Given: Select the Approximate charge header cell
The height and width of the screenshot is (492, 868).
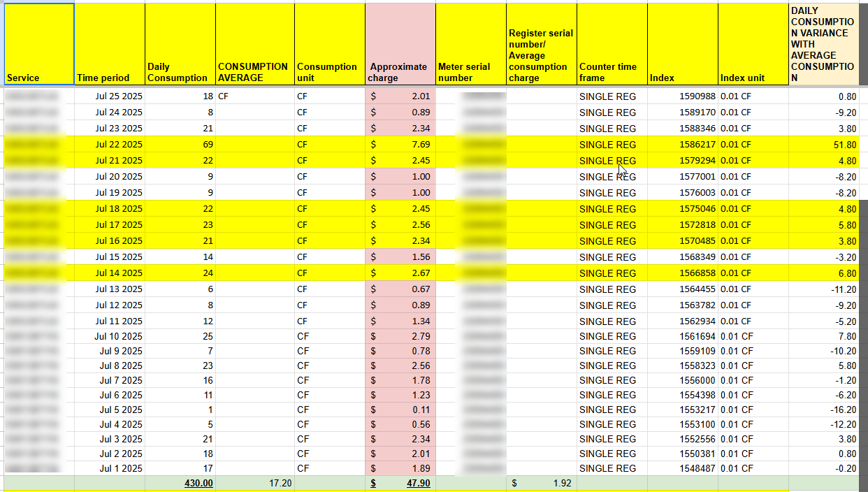Looking at the screenshot, I should tap(400, 44).
